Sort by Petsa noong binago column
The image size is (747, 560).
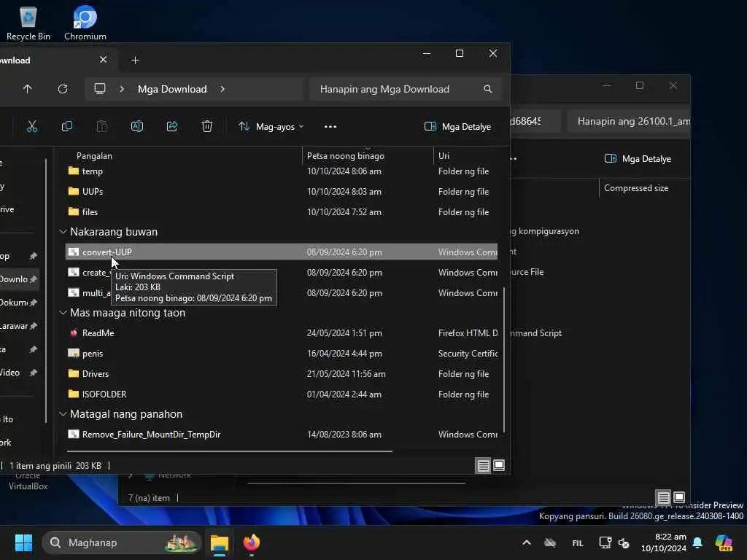pyautogui.click(x=345, y=156)
